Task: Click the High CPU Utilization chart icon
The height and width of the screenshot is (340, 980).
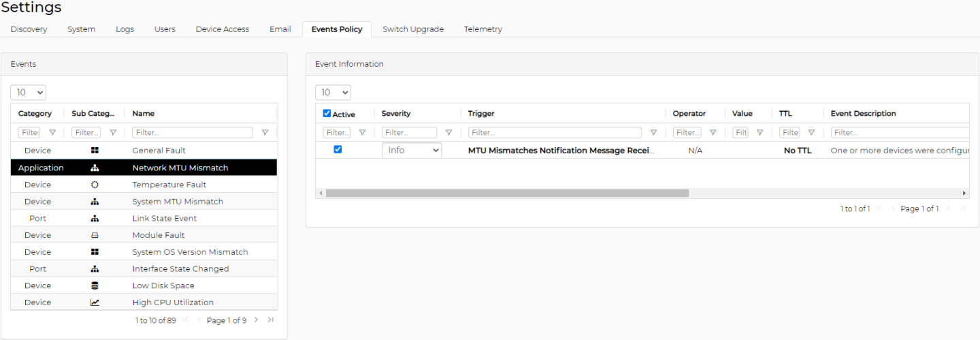Action: coord(95,303)
